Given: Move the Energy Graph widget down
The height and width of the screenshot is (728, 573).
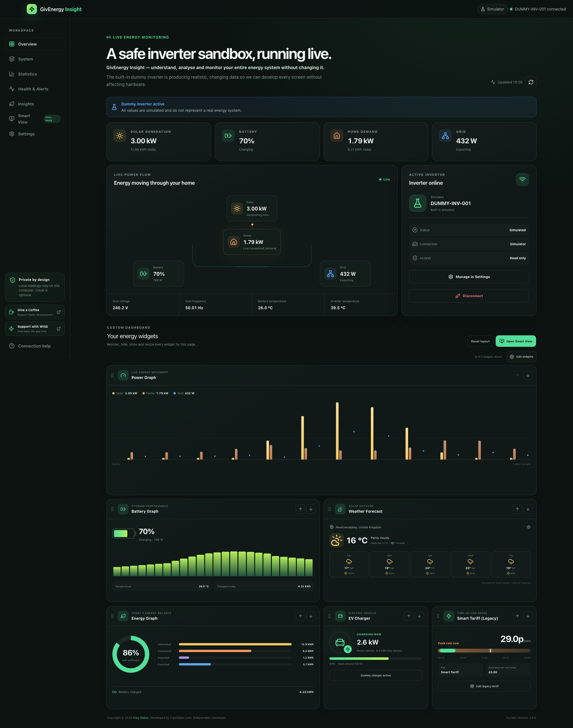Looking at the screenshot, I should coord(311,616).
